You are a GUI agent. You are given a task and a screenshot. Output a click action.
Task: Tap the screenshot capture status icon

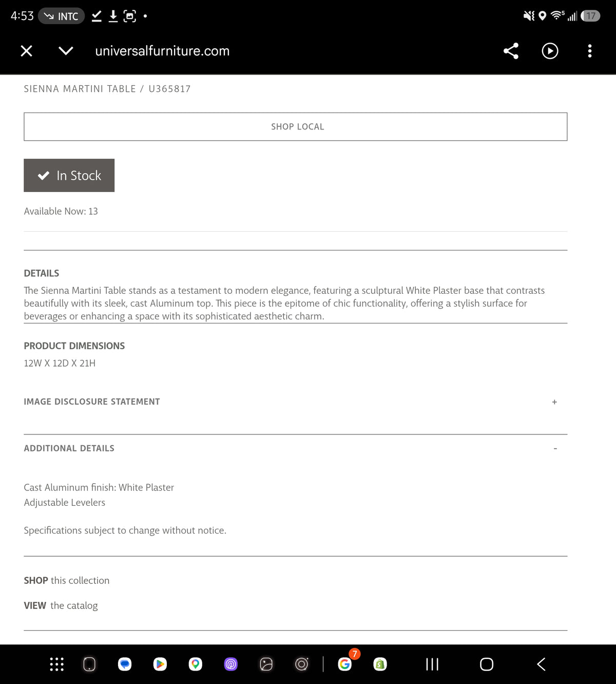[130, 16]
